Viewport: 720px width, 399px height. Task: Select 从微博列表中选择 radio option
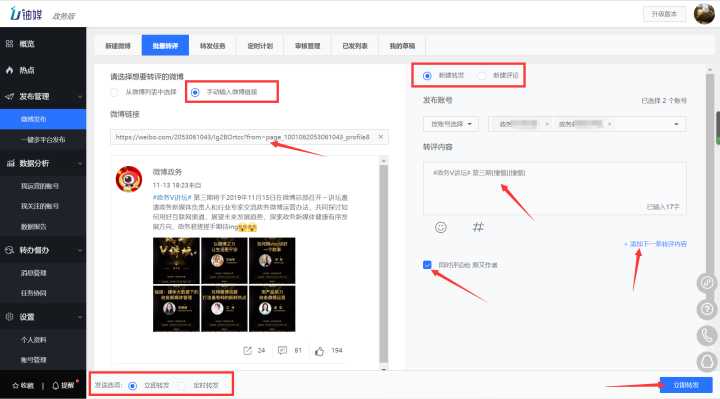pos(114,92)
